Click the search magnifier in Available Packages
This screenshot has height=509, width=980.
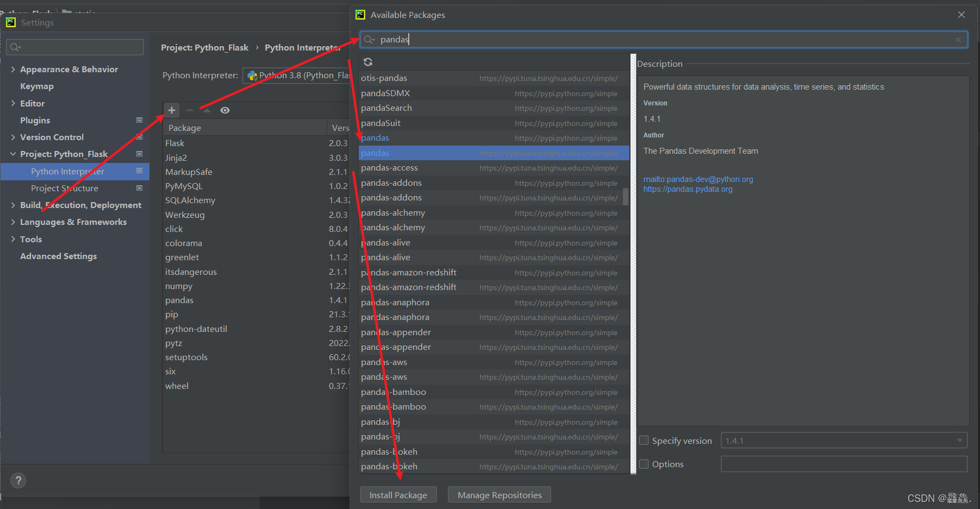pyautogui.click(x=369, y=40)
